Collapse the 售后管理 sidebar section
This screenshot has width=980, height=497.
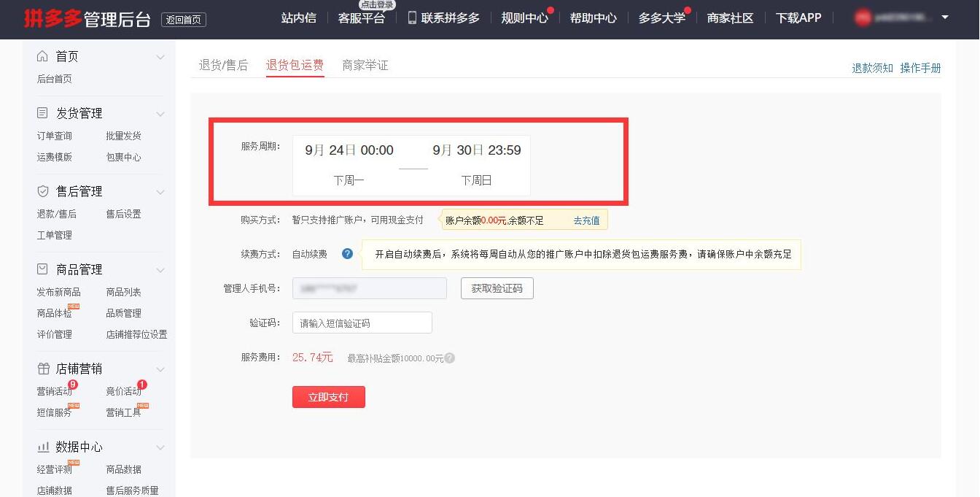point(160,191)
